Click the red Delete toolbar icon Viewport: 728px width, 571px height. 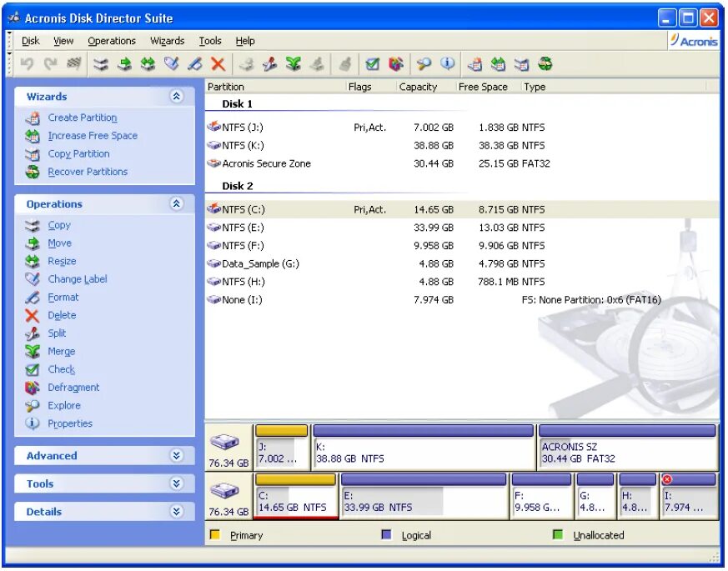point(218,64)
